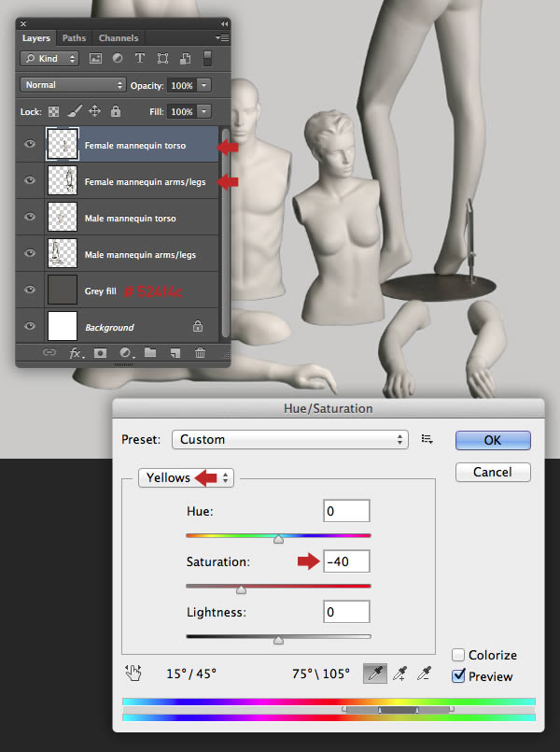The width and height of the screenshot is (560, 752).
Task: Select the main eyedropper tool
Action: coord(374,674)
